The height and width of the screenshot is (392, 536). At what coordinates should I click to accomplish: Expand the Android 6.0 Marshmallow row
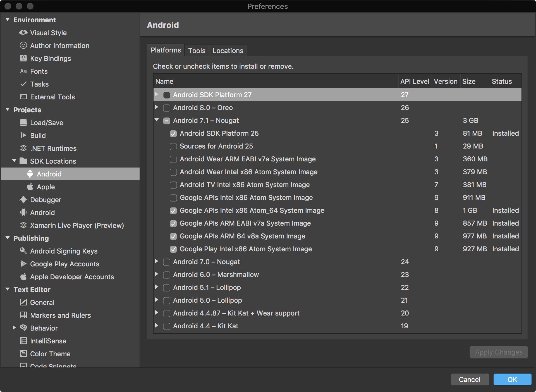(157, 275)
